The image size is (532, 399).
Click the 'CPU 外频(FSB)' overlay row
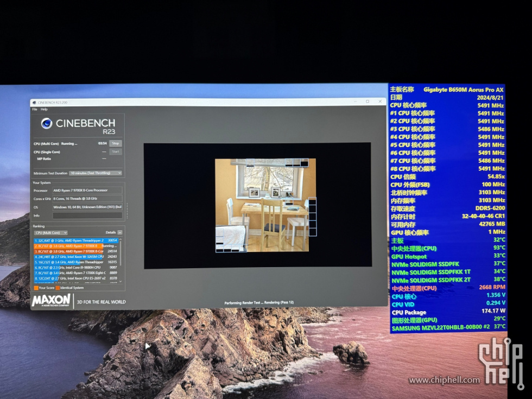(447, 185)
